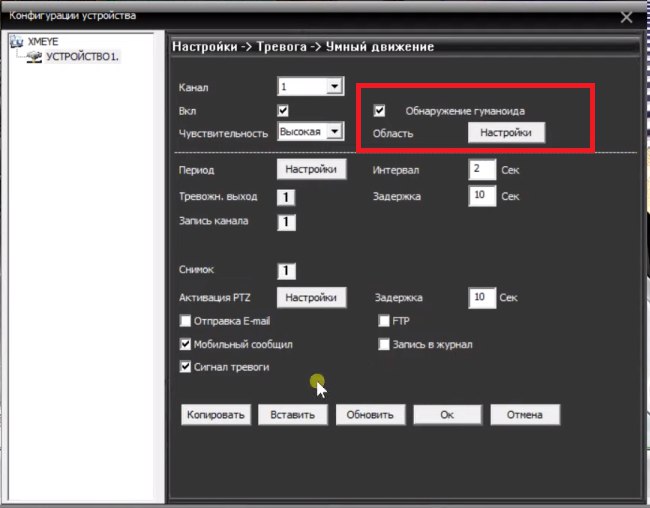Click the Интервал seconds input field
The height and width of the screenshot is (508, 650).
coord(482,169)
